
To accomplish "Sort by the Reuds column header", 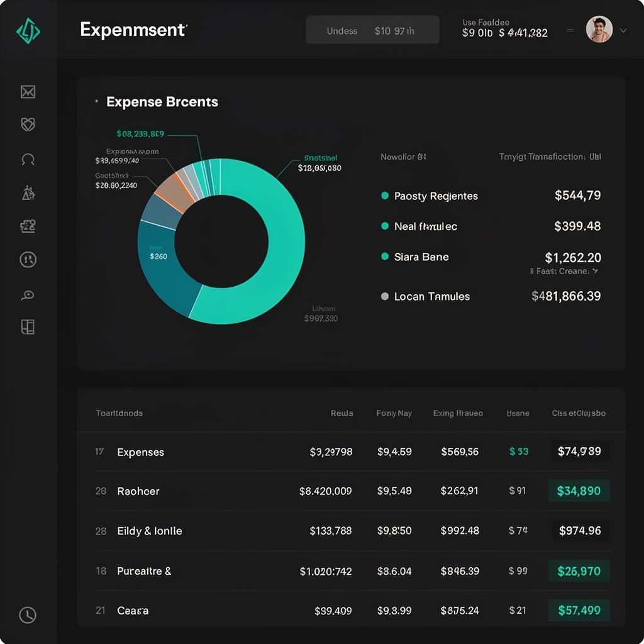I will click(x=341, y=413).
